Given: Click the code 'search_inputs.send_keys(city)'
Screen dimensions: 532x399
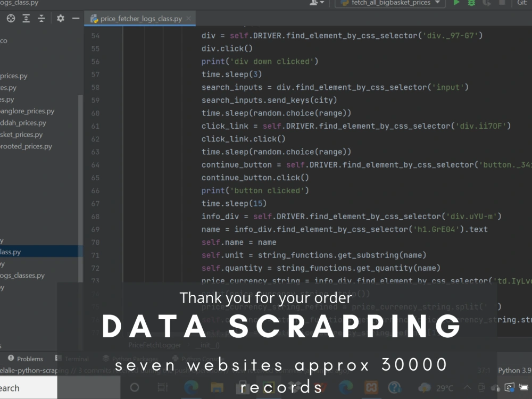Looking at the screenshot, I should click(269, 100).
